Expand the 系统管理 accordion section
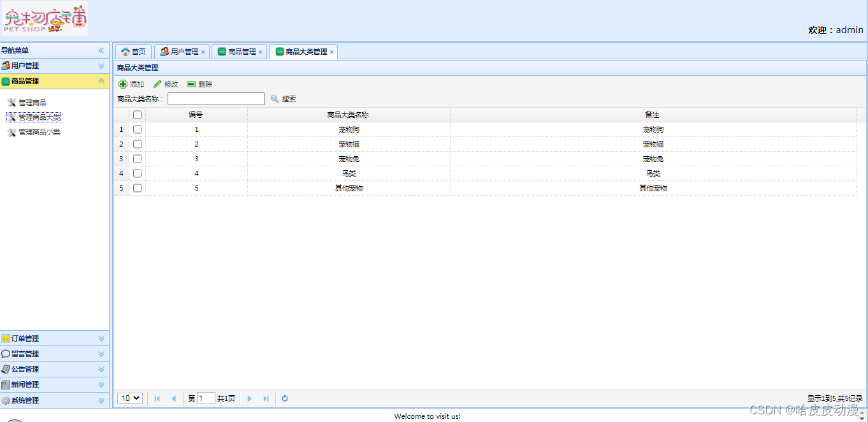This screenshot has height=422, width=868. [101, 400]
